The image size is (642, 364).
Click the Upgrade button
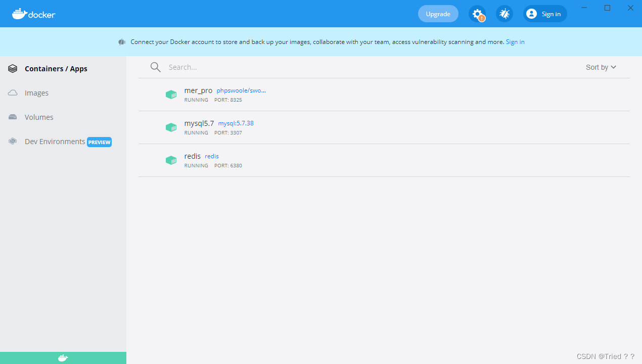[438, 14]
